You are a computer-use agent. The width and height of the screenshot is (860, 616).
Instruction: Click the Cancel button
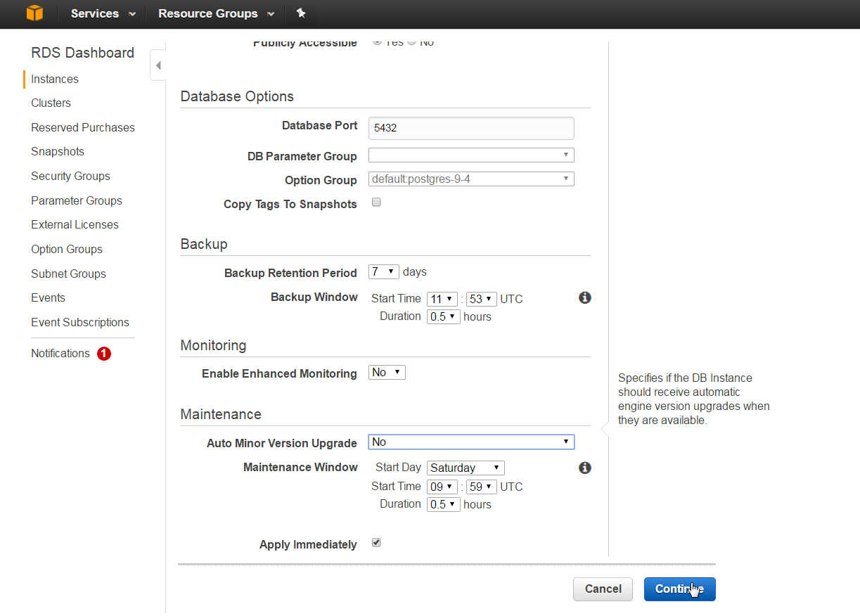click(603, 589)
